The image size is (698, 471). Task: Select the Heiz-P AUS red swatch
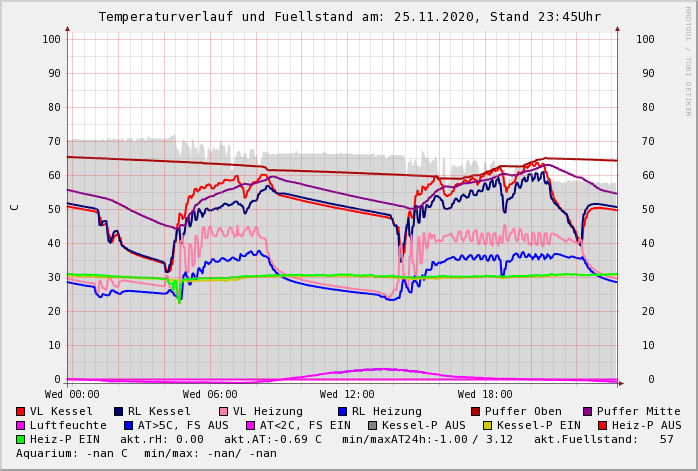pos(602,426)
